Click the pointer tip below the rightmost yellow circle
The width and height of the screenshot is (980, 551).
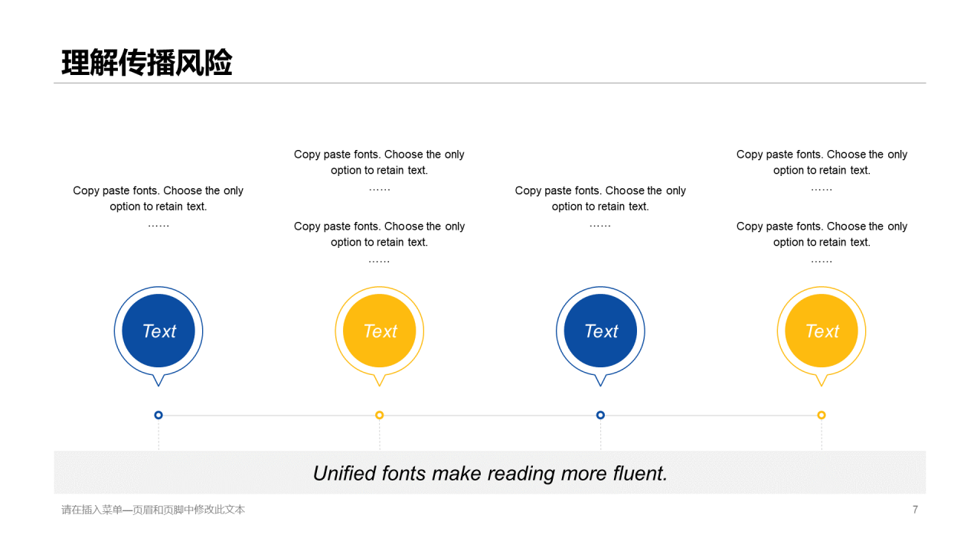pyautogui.click(x=822, y=382)
